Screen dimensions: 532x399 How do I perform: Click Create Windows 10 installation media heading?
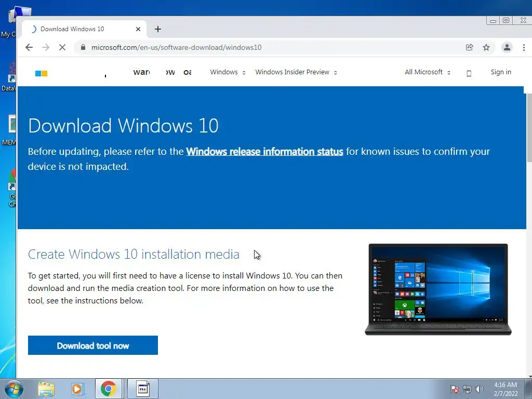(x=134, y=254)
